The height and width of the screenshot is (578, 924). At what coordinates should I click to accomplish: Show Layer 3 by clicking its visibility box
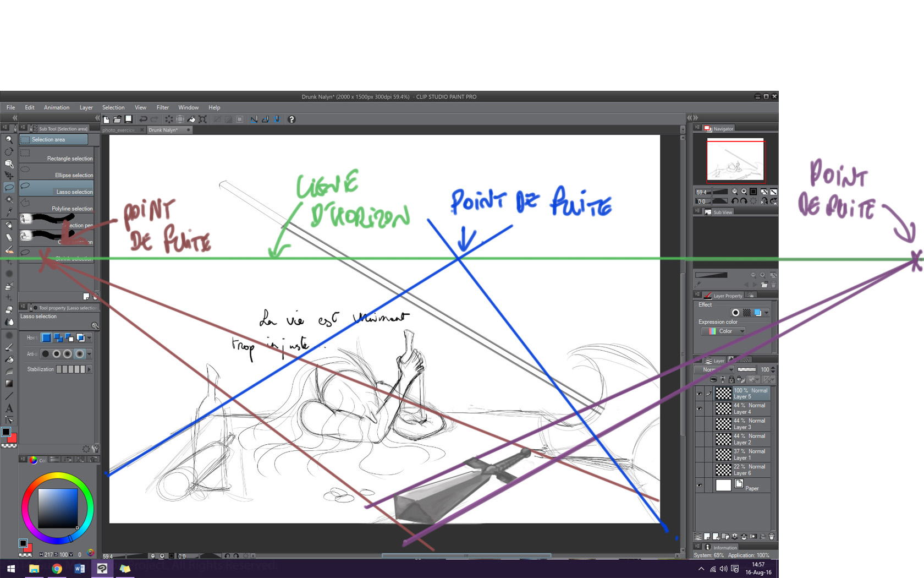coord(699,424)
